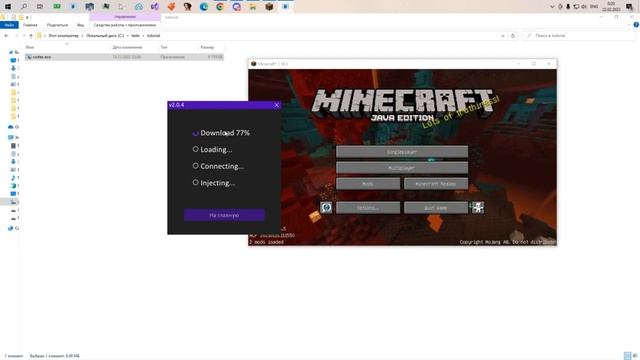
Task: Select OneDrive cloud in sidebar
Action: 11,127
